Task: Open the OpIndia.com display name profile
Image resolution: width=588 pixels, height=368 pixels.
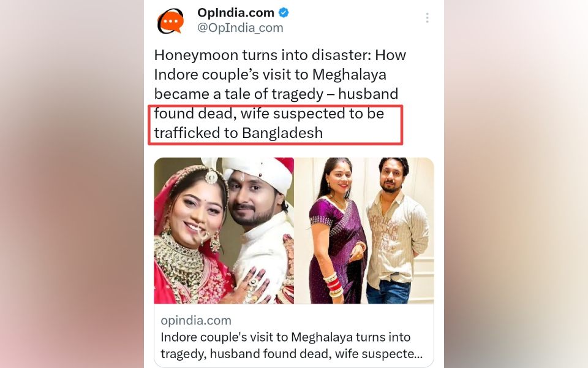Action: pyautogui.click(x=235, y=13)
